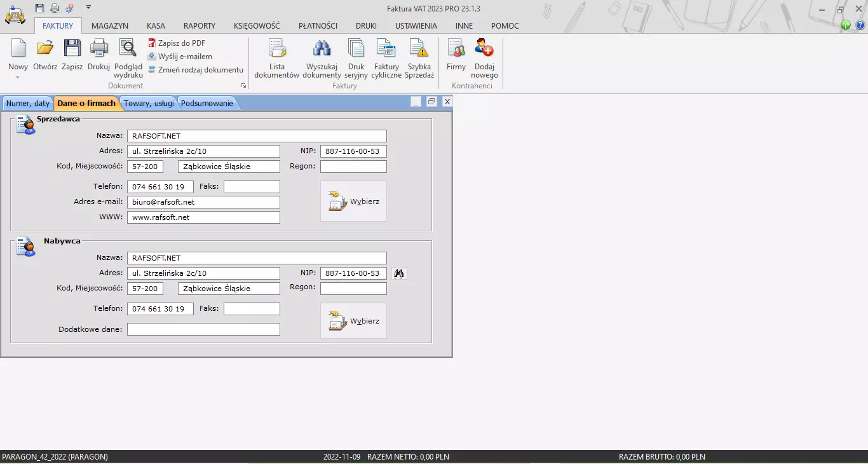Open the Podsumowanie tab
This screenshot has height=464, width=868.
pos(207,102)
